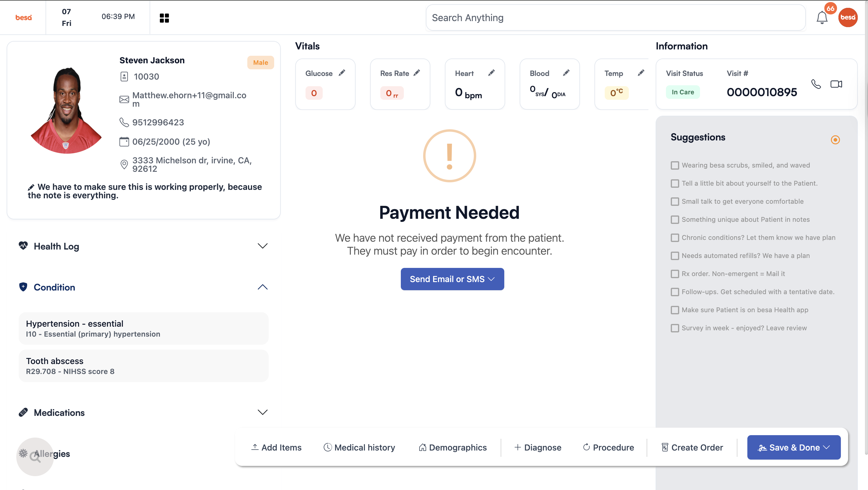
Task: Click the date of birth 06/25/2000
Action: tap(171, 142)
